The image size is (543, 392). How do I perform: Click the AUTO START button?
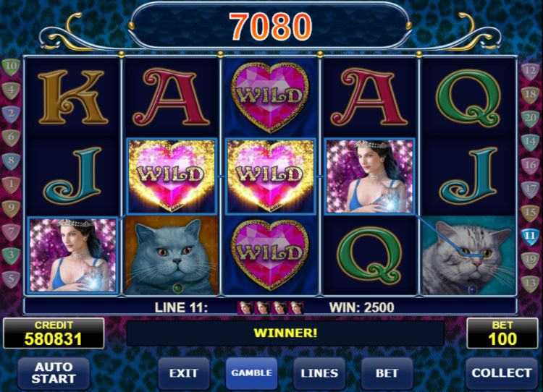(54, 373)
